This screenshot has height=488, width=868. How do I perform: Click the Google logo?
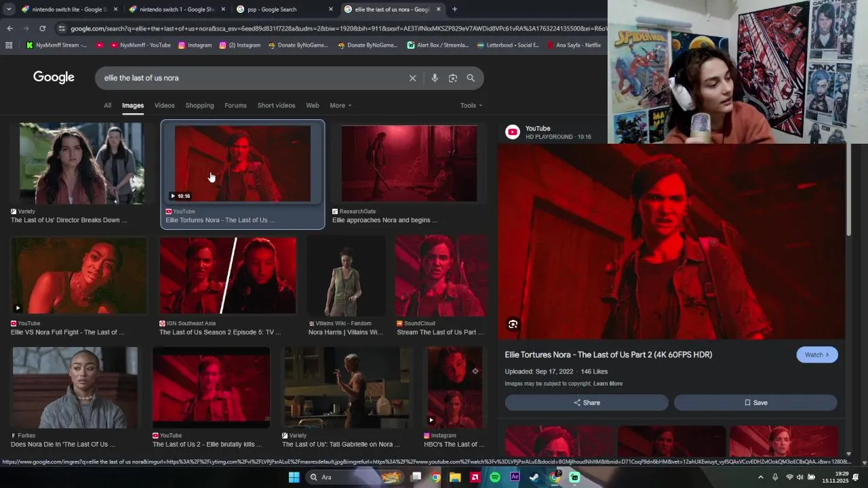point(54,77)
